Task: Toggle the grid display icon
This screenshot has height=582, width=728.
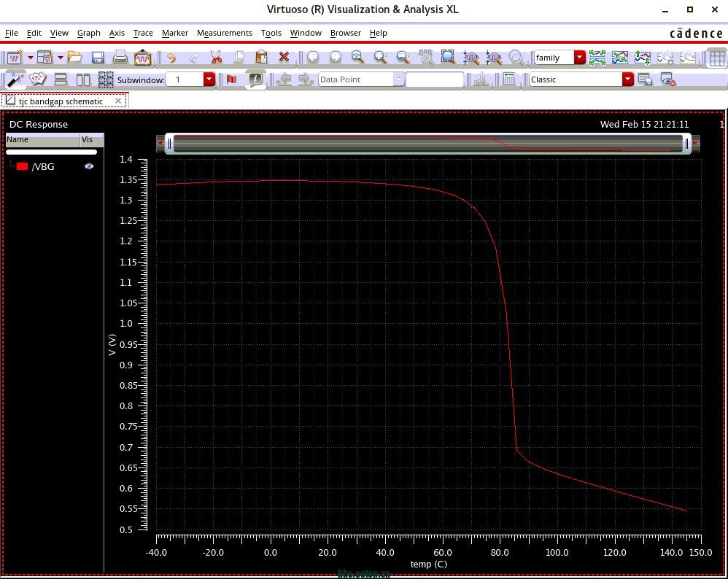Action: [716, 58]
